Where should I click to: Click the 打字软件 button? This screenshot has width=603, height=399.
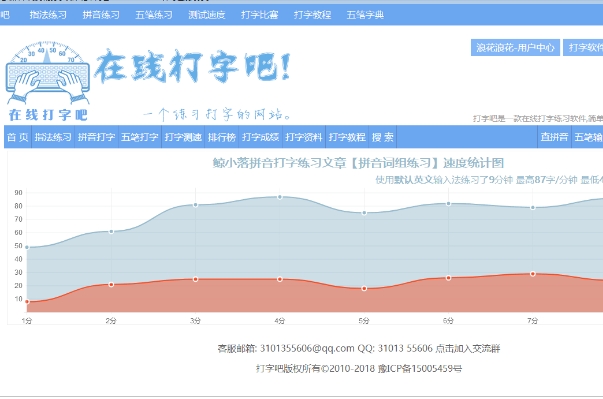583,48
